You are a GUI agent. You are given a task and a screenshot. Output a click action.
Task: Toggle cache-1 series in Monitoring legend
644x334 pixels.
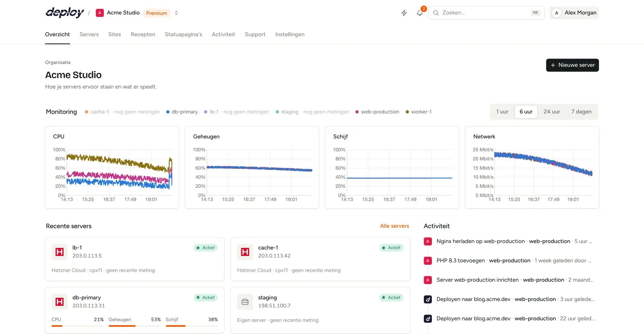tap(122, 112)
